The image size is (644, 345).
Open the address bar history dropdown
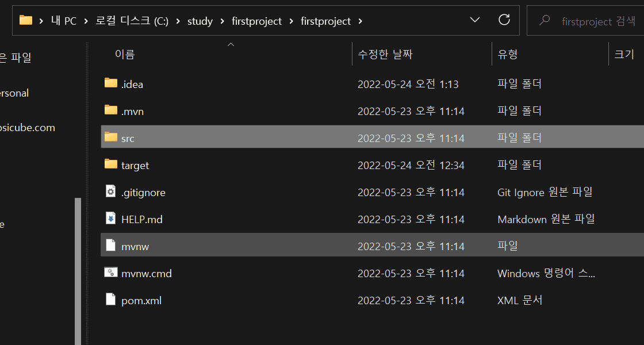(475, 20)
